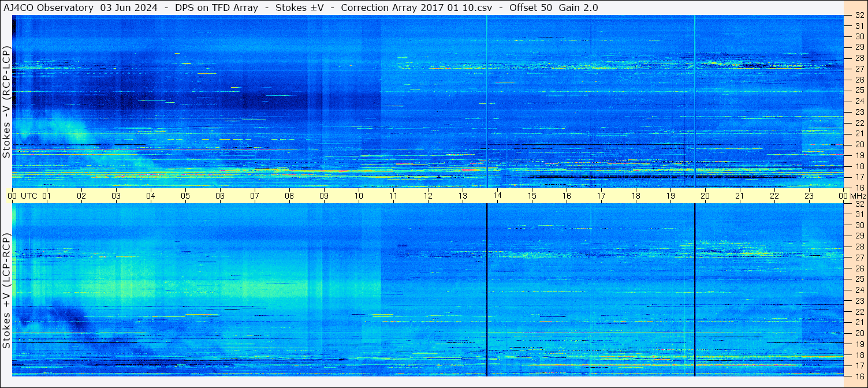
Task: Click the 03 hour marker
Action: (x=116, y=196)
